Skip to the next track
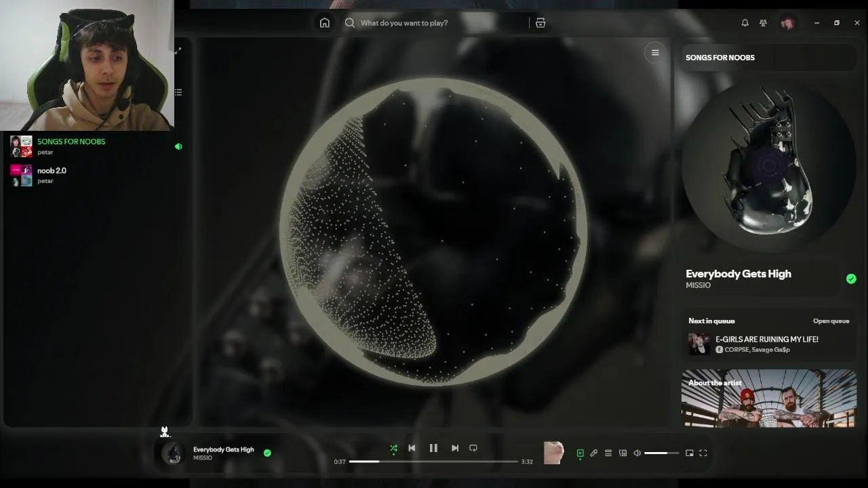The width and height of the screenshot is (868, 488). click(x=455, y=448)
